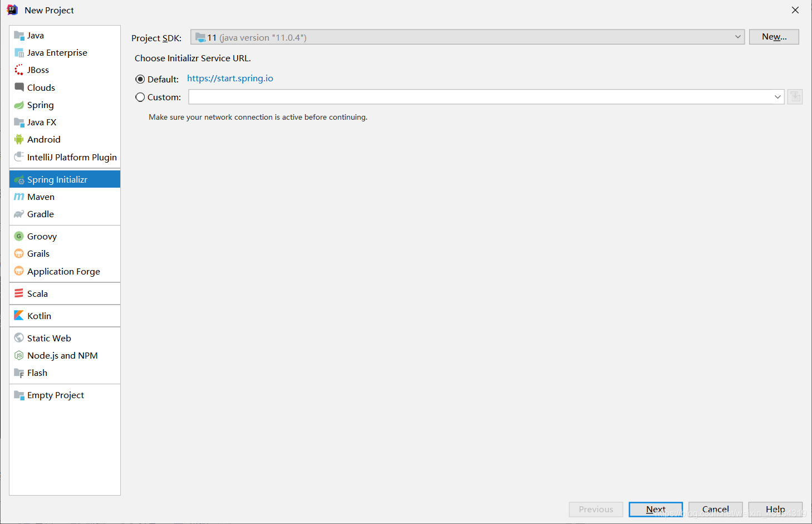Choose the Maven project type

point(65,197)
